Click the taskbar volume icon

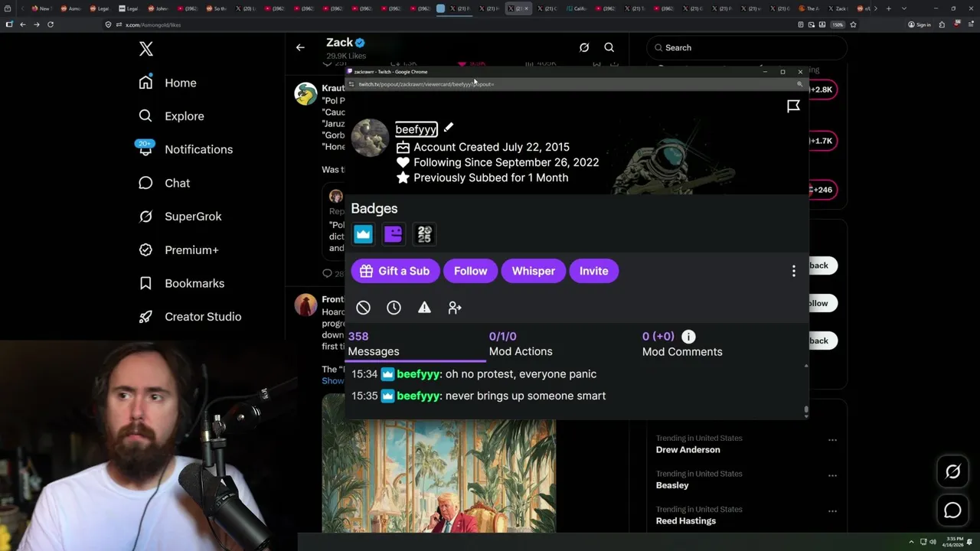coord(932,542)
